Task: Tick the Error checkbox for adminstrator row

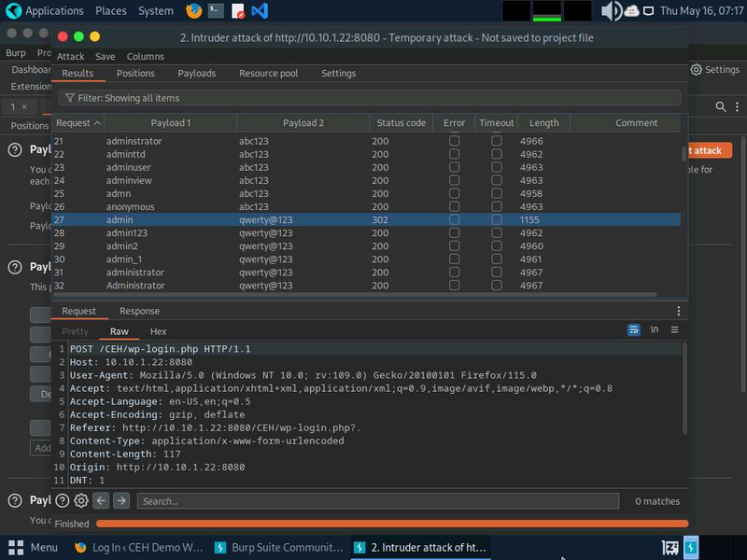Action: point(454,141)
